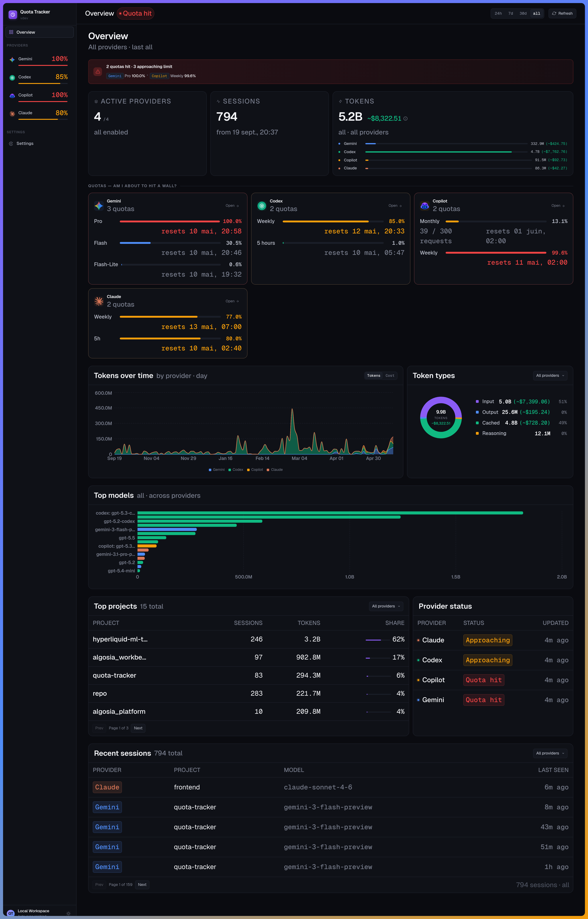The image size is (588, 919).
Task: Click Open link on Gemini quota card
Action: (232, 206)
